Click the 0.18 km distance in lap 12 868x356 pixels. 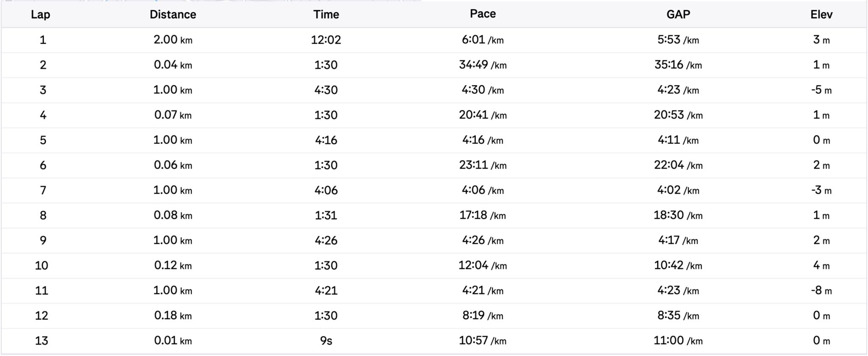pyautogui.click(x=173, y=315)
